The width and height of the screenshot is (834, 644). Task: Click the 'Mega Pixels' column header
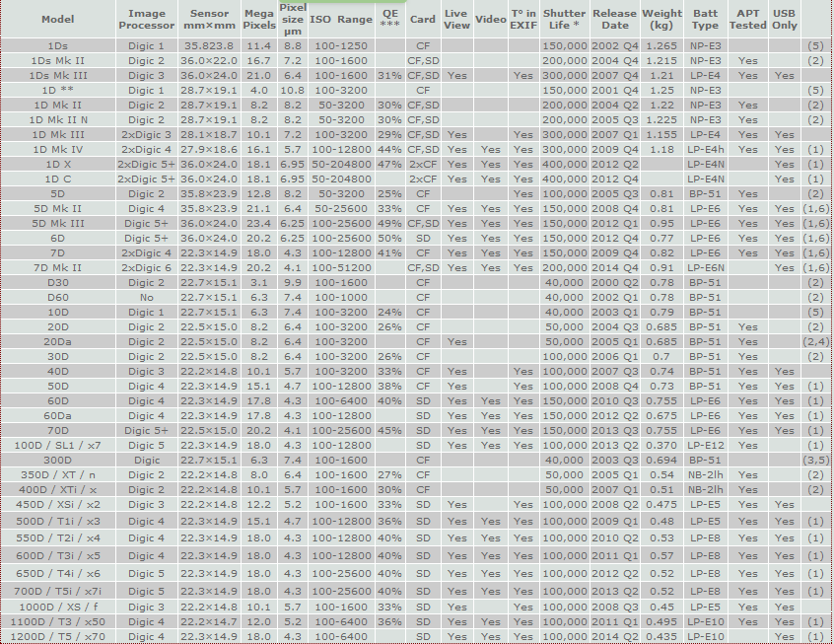259,19
